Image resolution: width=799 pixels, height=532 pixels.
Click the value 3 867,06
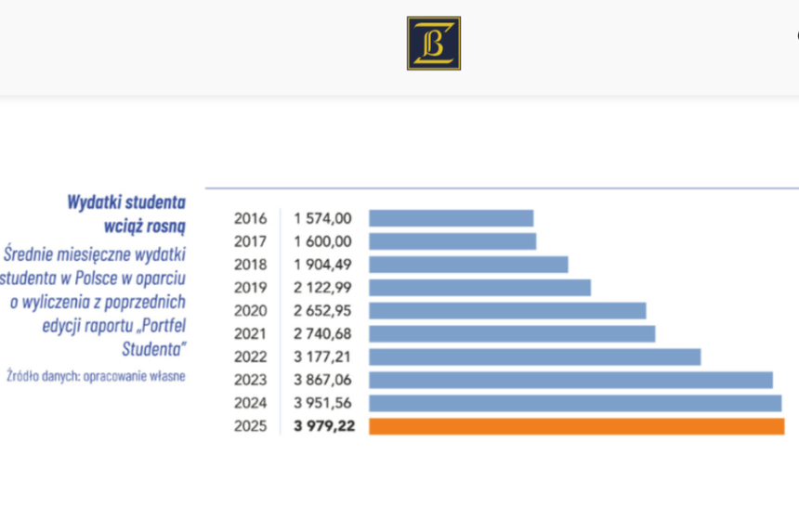(322, 380)
